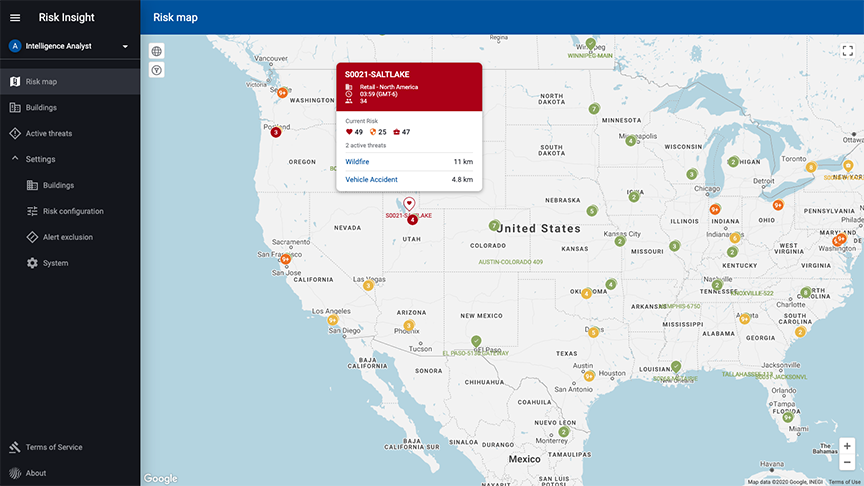
Task: Zoom in with the plus button
Action: pyautogui.click(x=847, y=446)
